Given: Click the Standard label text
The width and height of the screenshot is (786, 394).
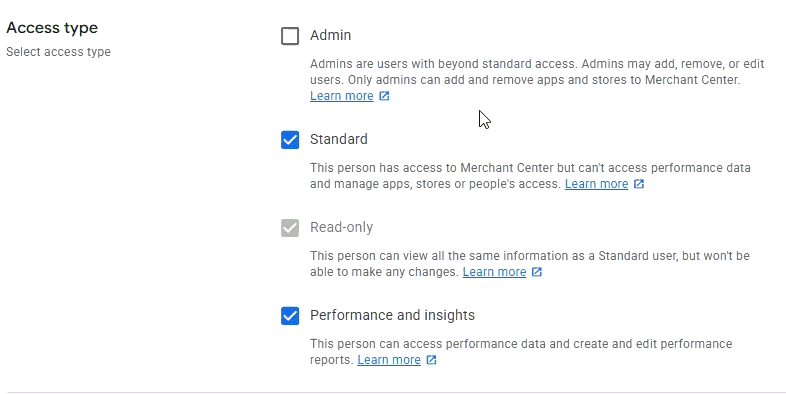Looking at the screenshot, I should 338,139.
